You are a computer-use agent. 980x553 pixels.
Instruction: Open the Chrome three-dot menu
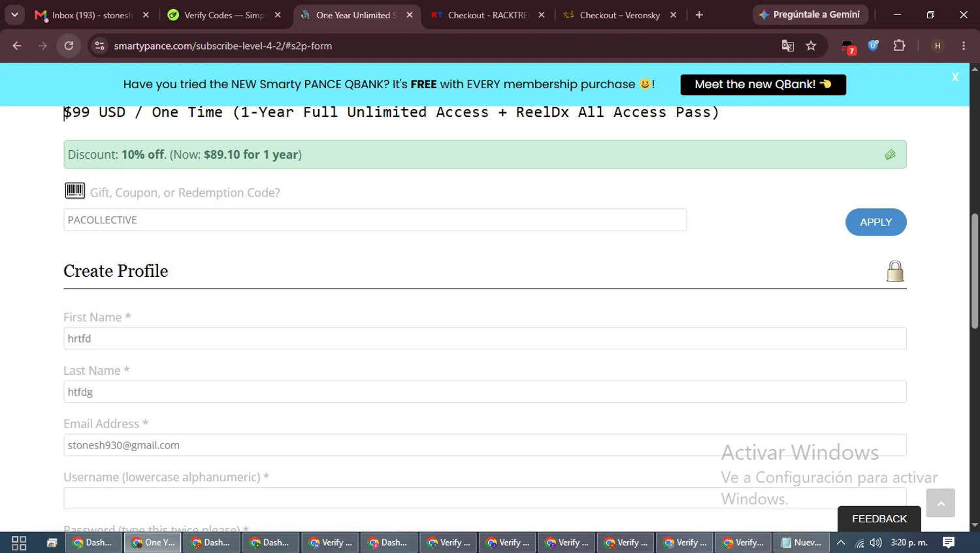tap(964, 46)
